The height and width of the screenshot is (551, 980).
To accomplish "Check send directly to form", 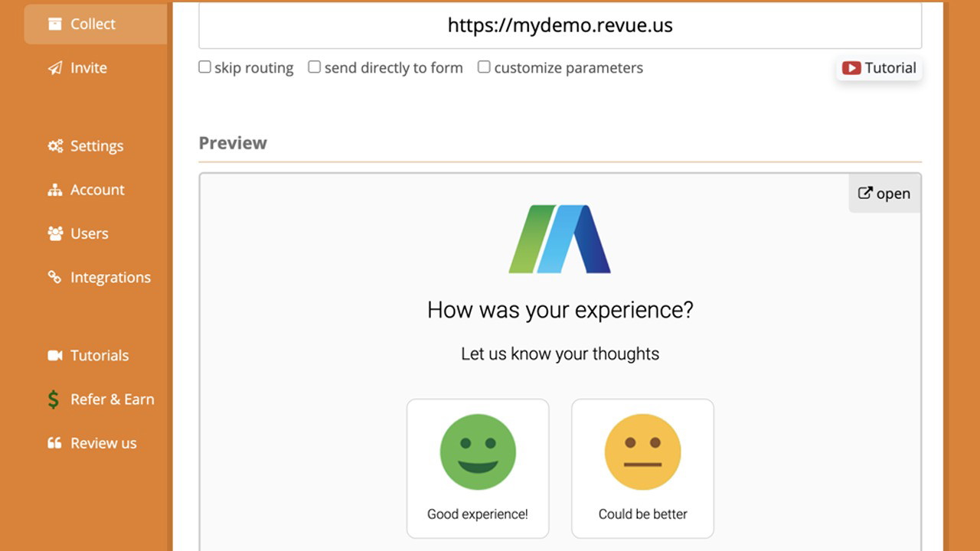I will [314, 67].
